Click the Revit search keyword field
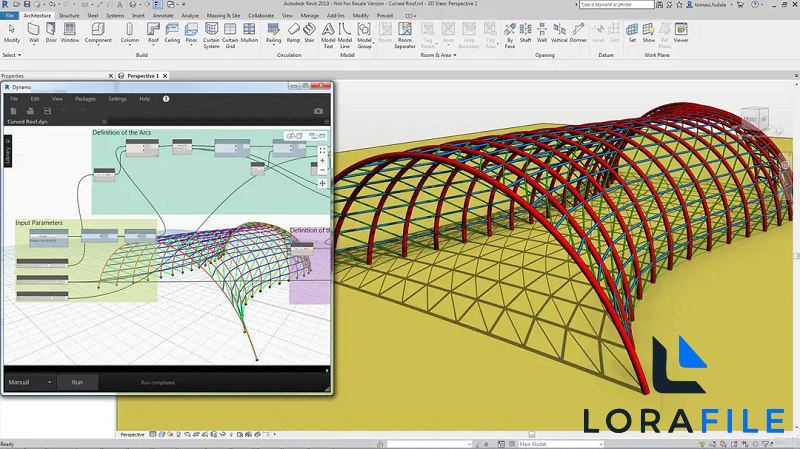 click(x=616, y=5)
